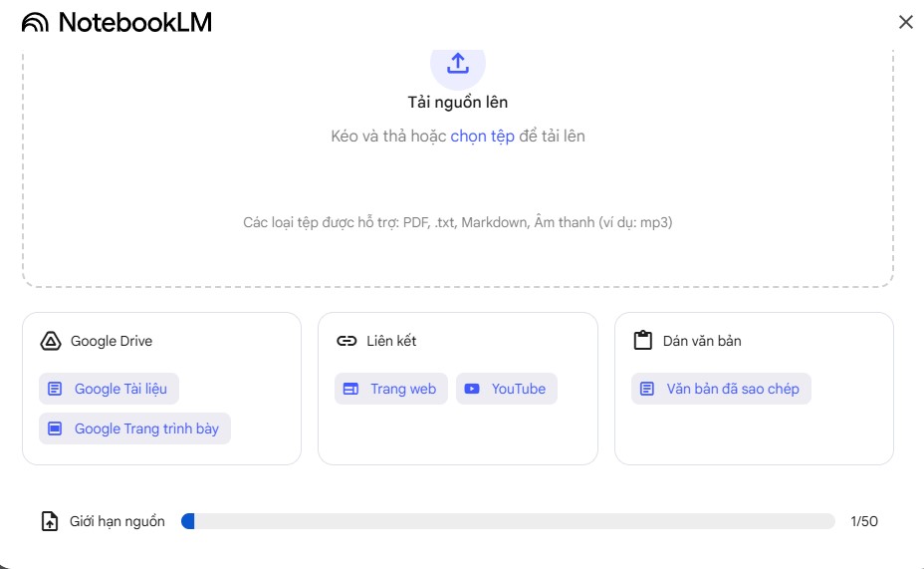The image size is (924, 569).
Task: Add a Google Trang trình bày source
Action: (135, 428)
